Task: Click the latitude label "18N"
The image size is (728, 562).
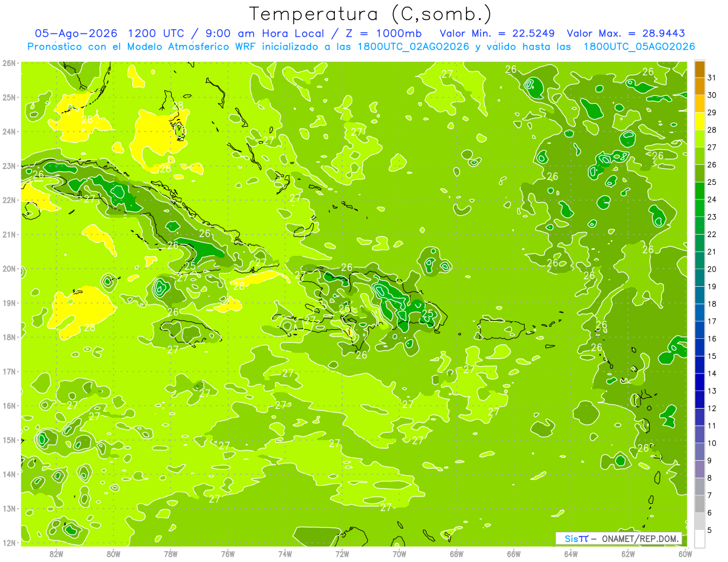Action: pos(9,337)
